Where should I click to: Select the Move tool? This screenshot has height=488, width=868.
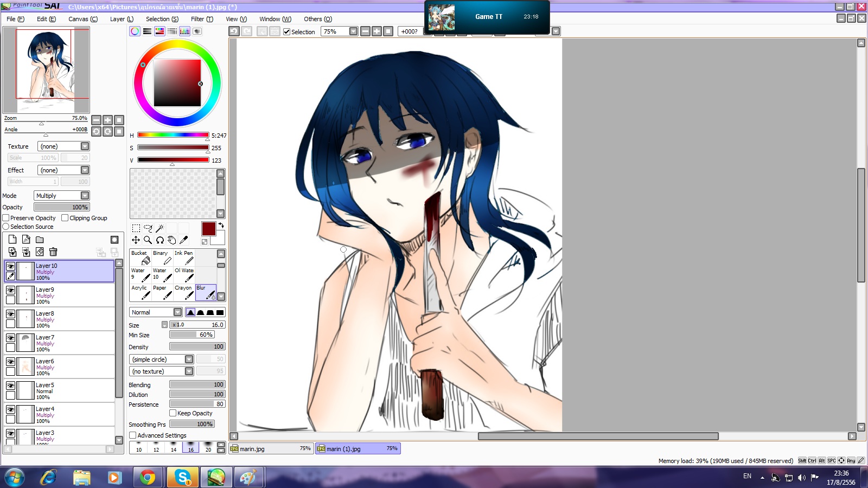[136, 240]
